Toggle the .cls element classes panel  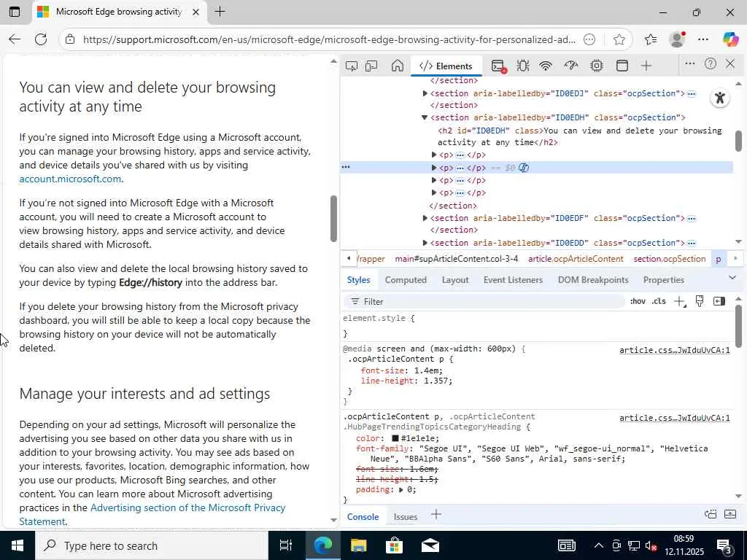tap(659, 301)
